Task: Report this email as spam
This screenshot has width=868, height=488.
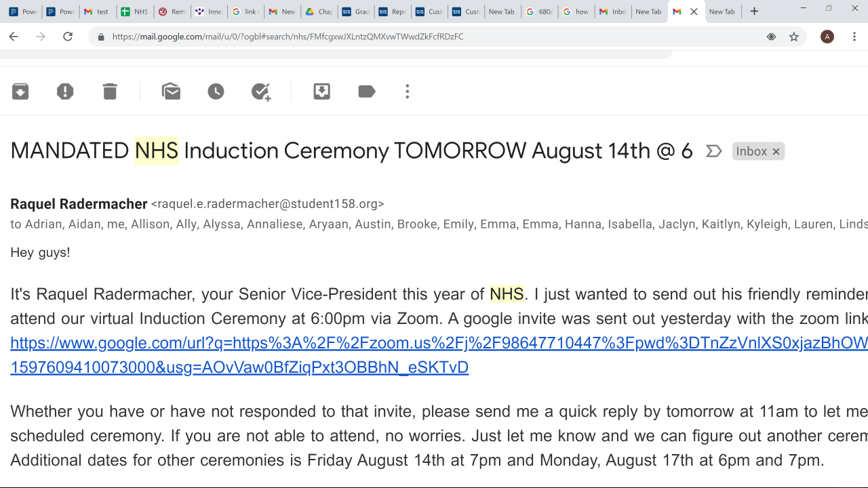Action: pos(65,91)
